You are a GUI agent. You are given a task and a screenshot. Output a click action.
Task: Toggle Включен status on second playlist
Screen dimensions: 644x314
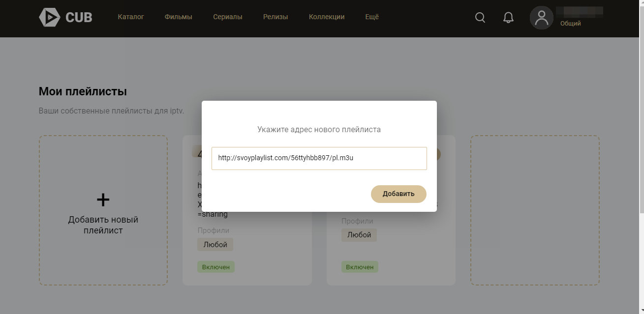point(360,267)
